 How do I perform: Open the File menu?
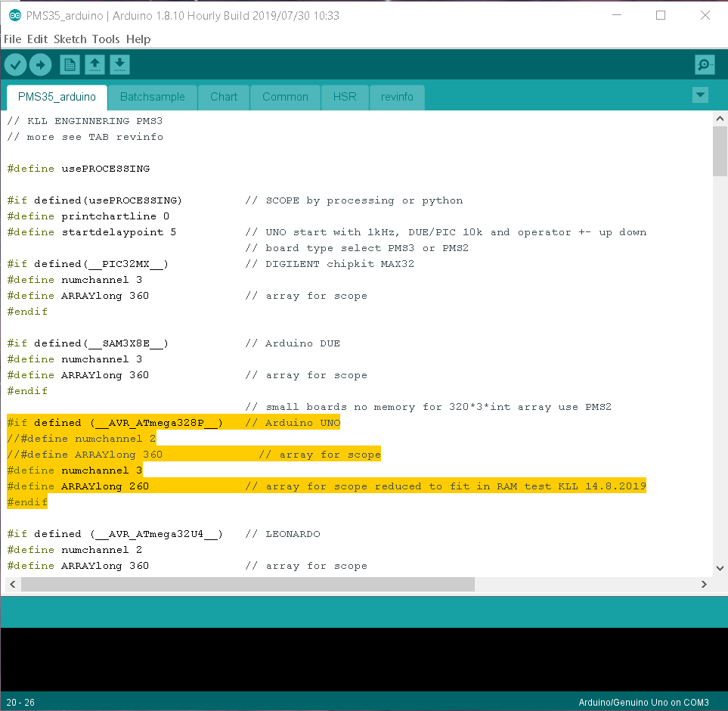[12, 39]
